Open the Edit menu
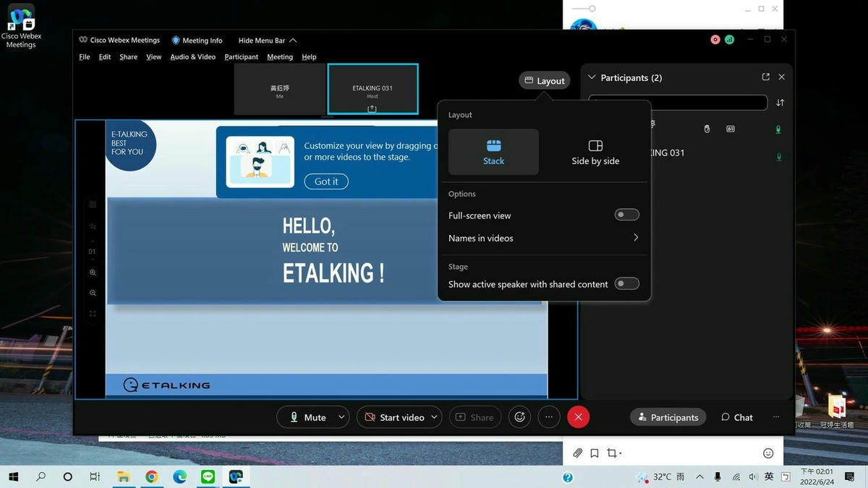This screenshot has width=868, height=488. [x=105, y=57]
